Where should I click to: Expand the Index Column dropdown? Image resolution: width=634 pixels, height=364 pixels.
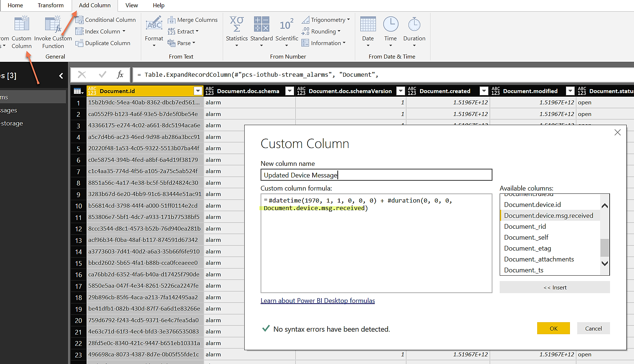click(x=124, y=32)
